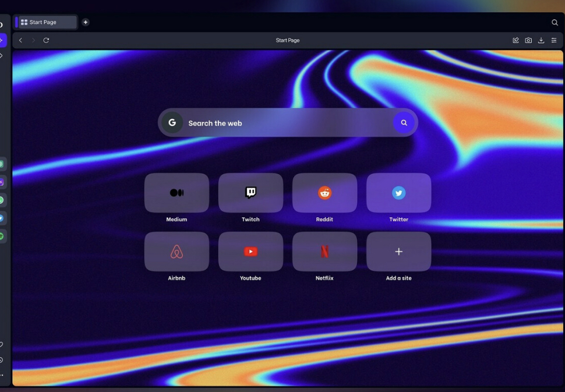Click the Start Page address bar
The height and width of the screenshot is (392, 565).
tap(288, 40)
